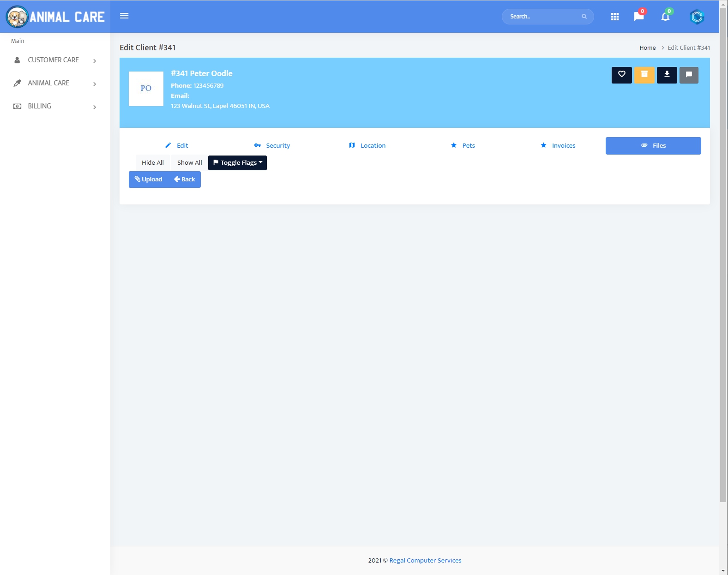728x575 pixels.
Task: Open the user profile avatar
Action: (697, 17)
